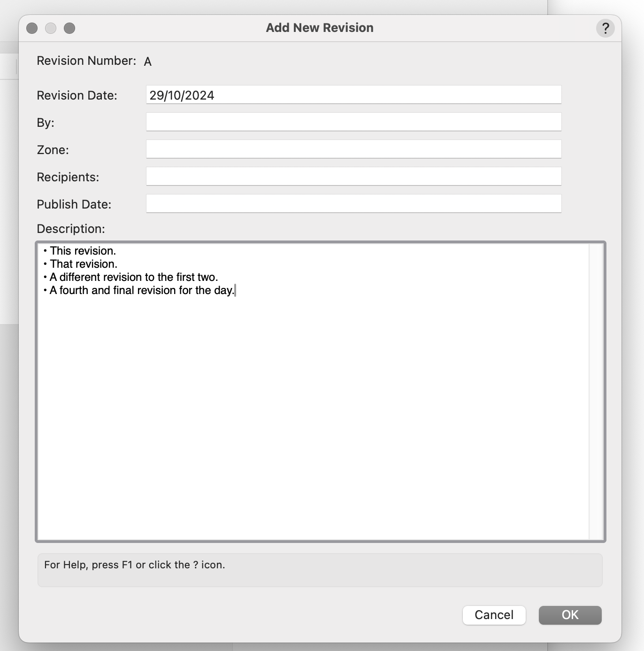Screen dimensions: 644x651
Task: Click the "A fourth and final revision" line
Action: [x=142, y=290]
